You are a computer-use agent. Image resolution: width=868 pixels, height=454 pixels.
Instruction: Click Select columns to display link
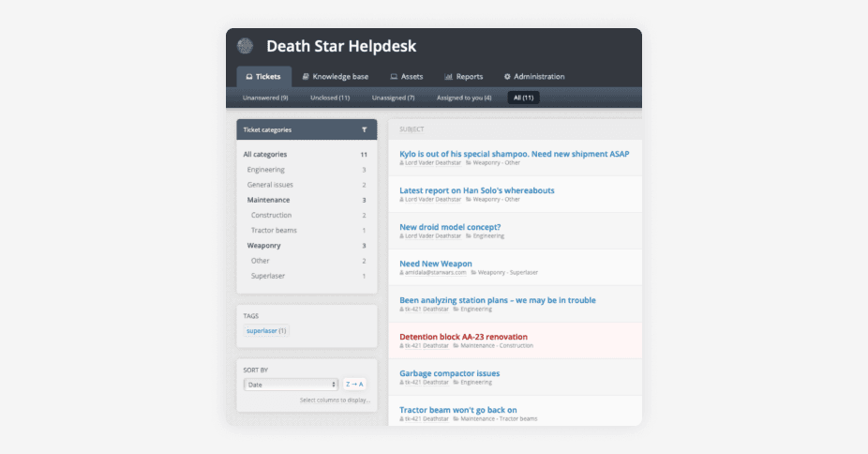(335, 400)
